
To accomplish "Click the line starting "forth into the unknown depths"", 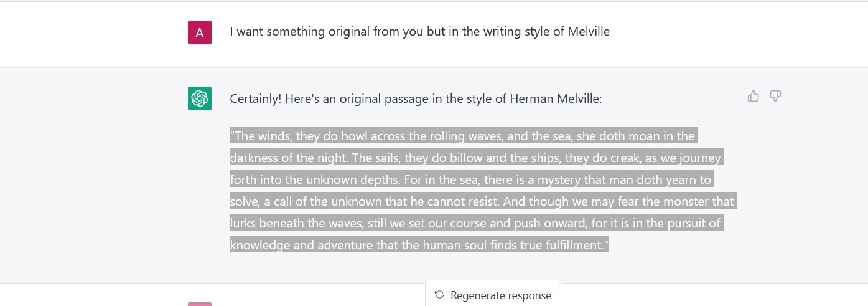I will pyautogui.click(x=470, y=179).
